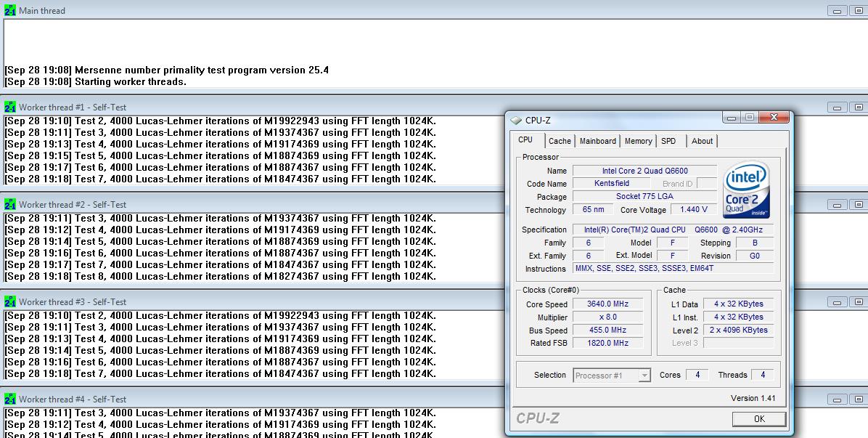The width and height of the screenshot is (868, 438).
Task: Click the Level 2 cache value 2 x 4096 KBytes
Action: (x=739, y=330)
